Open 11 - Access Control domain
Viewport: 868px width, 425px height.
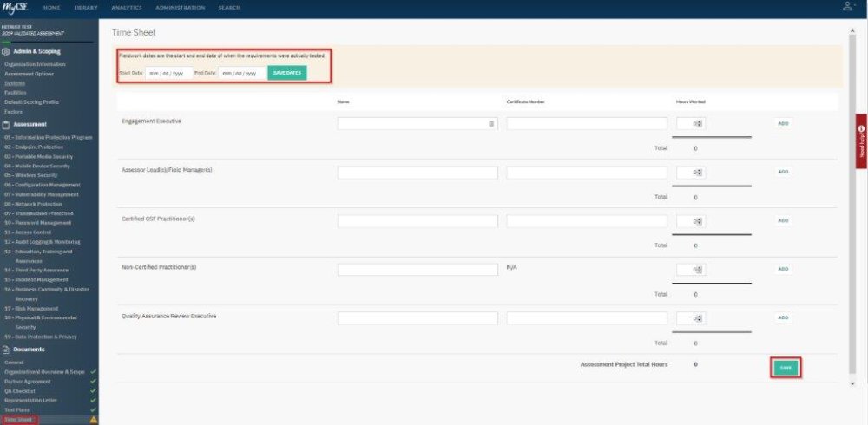pos(28,232)
